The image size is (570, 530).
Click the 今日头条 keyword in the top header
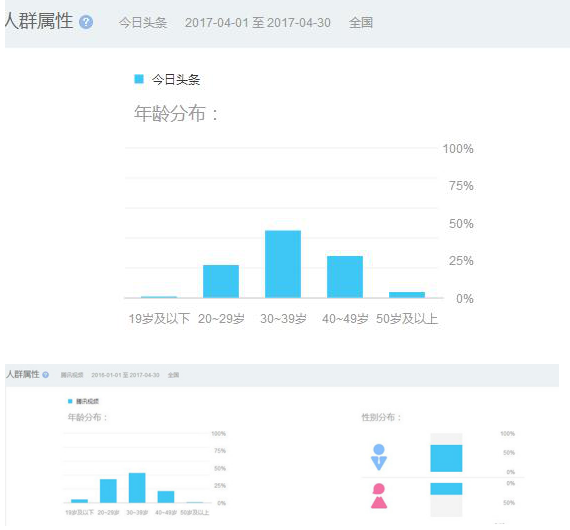[143, 23]
